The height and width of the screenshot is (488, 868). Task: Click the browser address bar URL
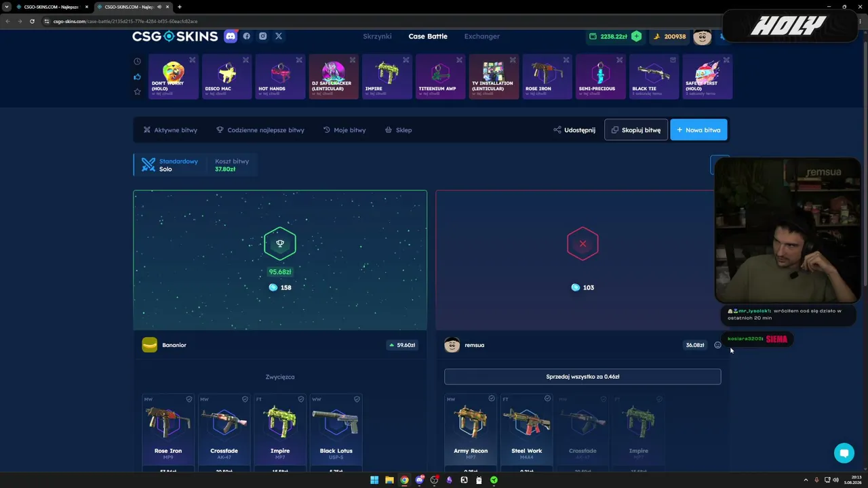(x=125, y=21)
